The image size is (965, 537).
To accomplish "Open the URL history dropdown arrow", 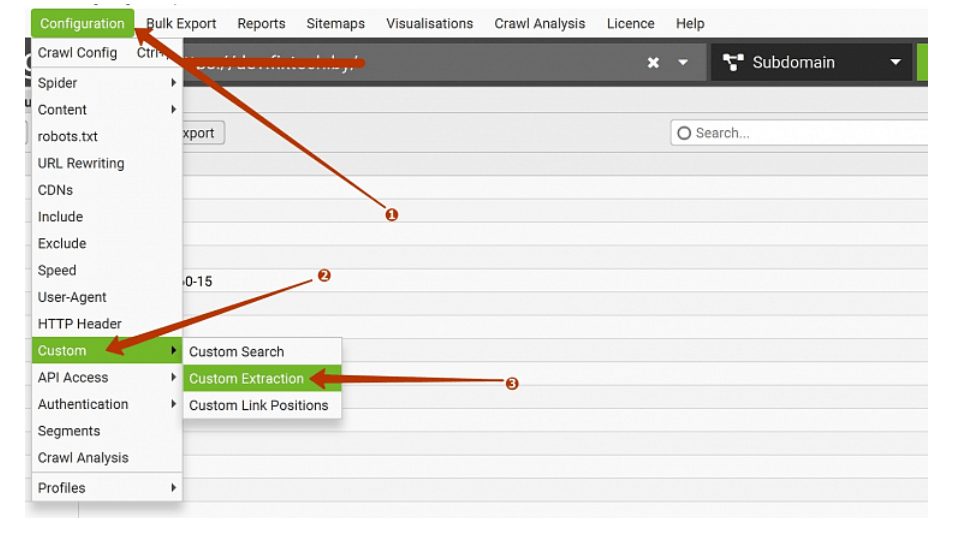I will (684, 62).
